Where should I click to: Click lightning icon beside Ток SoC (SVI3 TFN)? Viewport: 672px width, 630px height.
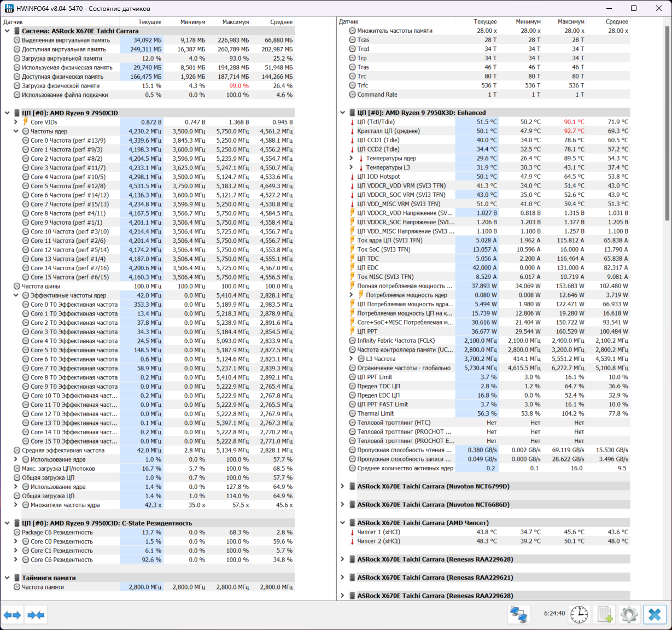[x=352, y=249]
